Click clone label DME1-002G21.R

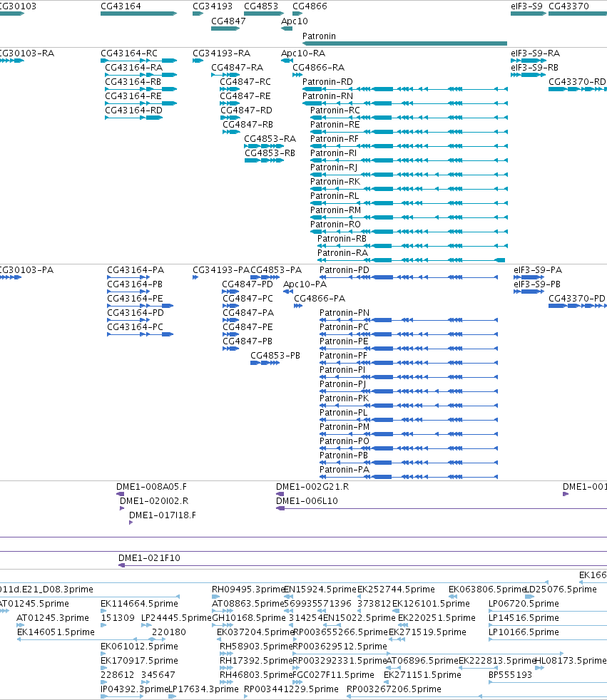click(x=312, y=487)
